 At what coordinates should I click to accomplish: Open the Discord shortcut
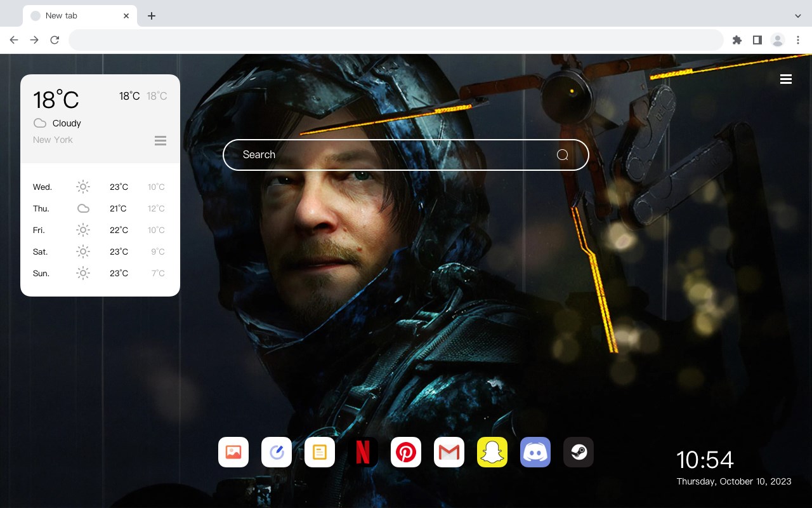pyautogui.click(x=535, y=452)
